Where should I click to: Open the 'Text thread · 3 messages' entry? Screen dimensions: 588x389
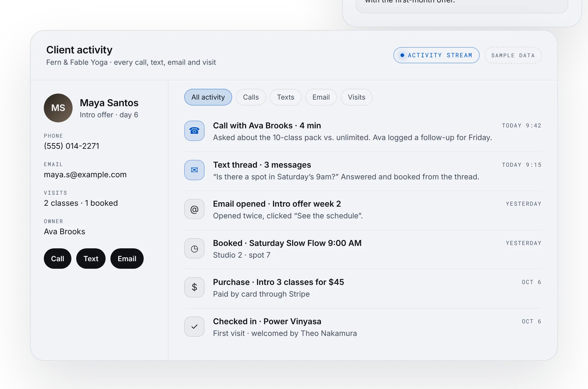pyautogui.click(x=363, y=170)
